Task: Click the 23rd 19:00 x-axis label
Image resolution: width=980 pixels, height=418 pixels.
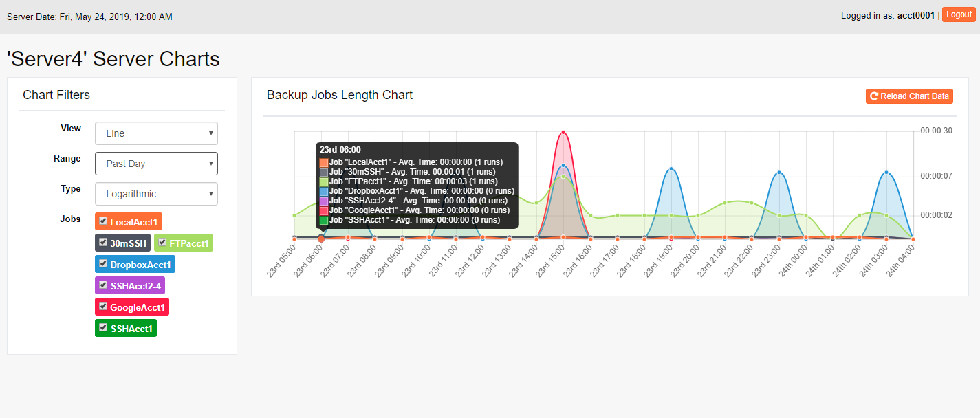Action: point(659,261)
